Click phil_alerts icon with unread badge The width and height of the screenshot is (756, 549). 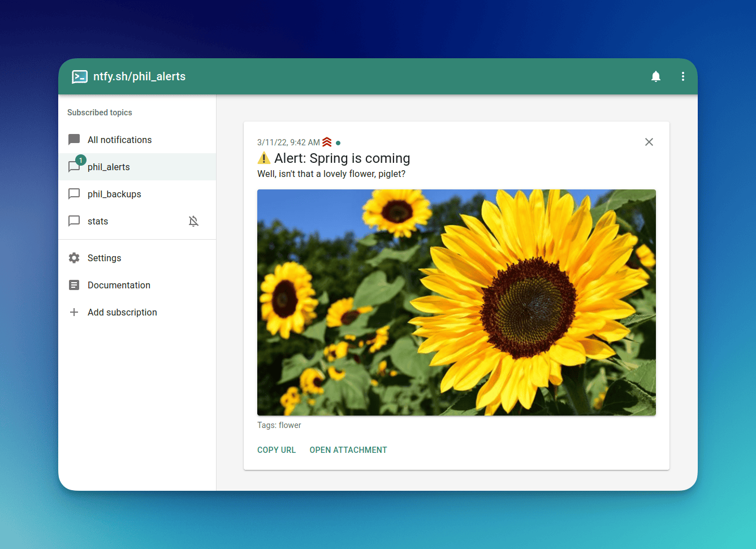[75, 166]
